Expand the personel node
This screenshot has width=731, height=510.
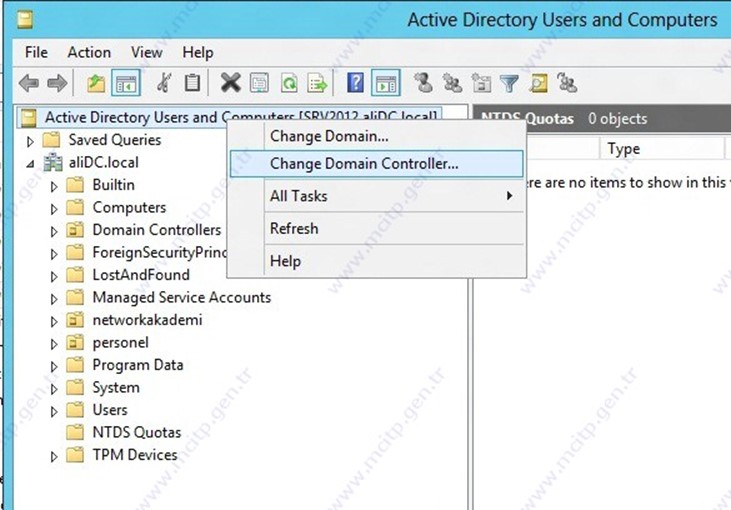coord(54,344)
